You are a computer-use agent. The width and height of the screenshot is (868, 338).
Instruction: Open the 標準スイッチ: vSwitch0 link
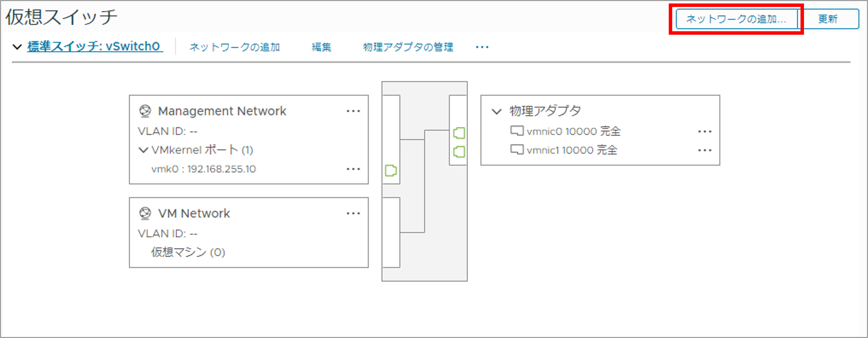tap(95, 46)
